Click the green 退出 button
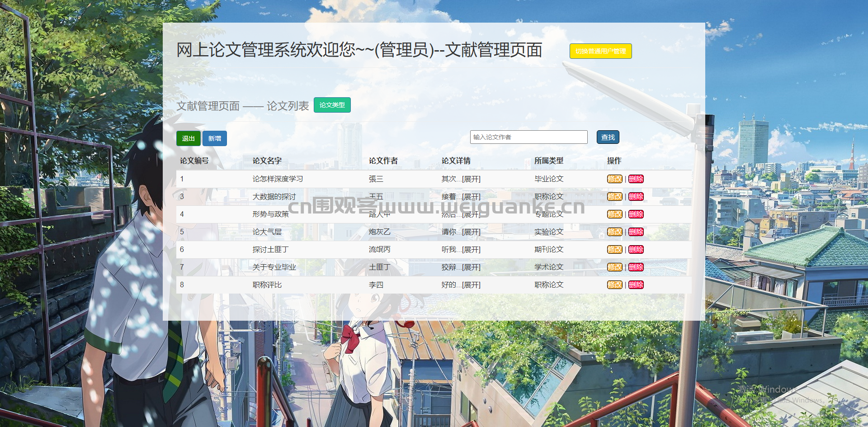 tap(188, 138)
